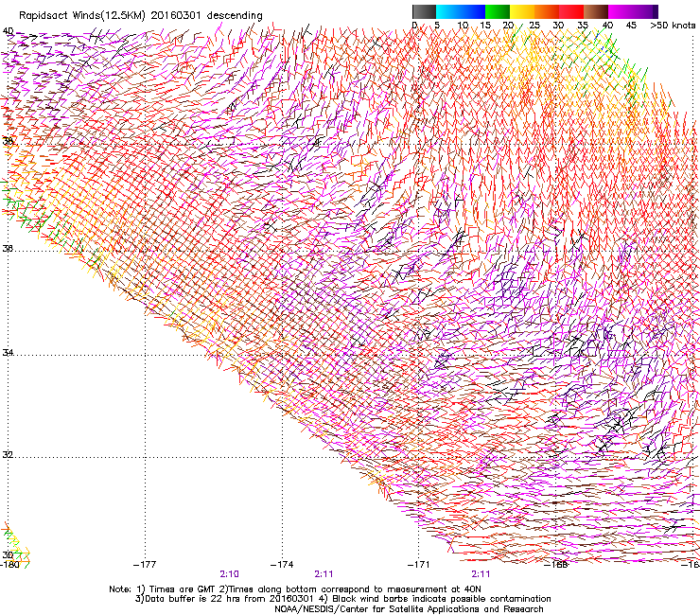
Task: Click the legend label '45'
Action: coord(631,26)
